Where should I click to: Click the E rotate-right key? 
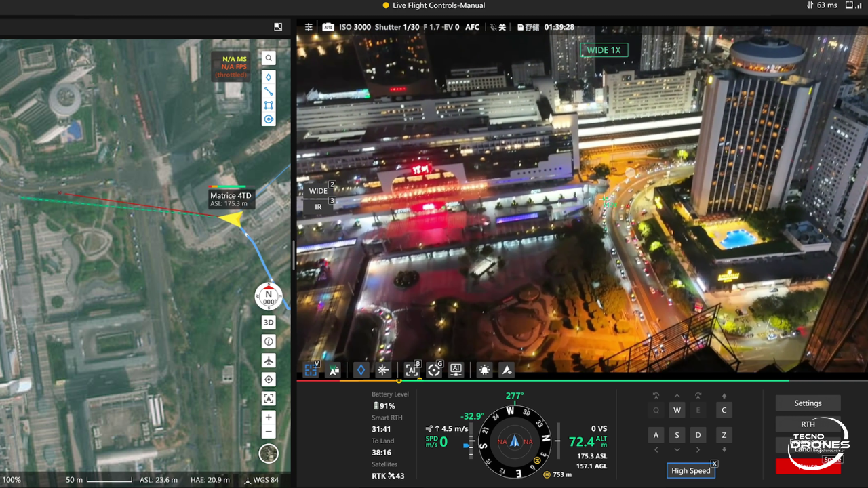[698, 410]
